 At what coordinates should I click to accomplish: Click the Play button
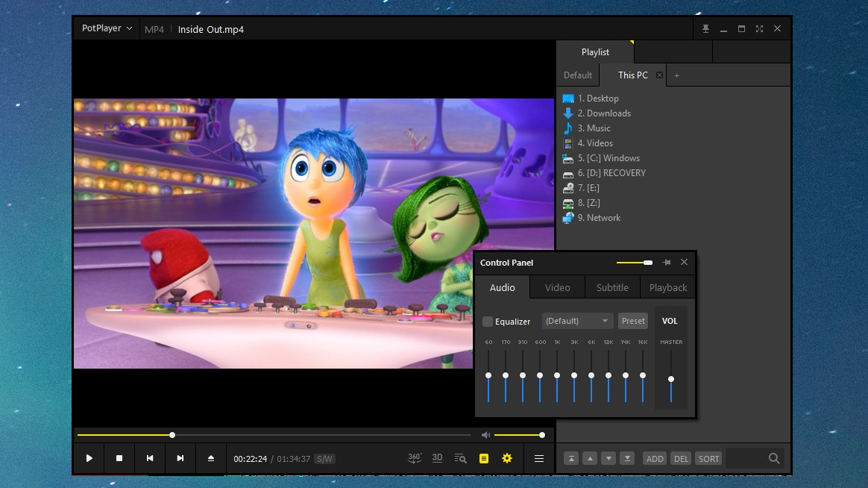(x=89, y=459)
